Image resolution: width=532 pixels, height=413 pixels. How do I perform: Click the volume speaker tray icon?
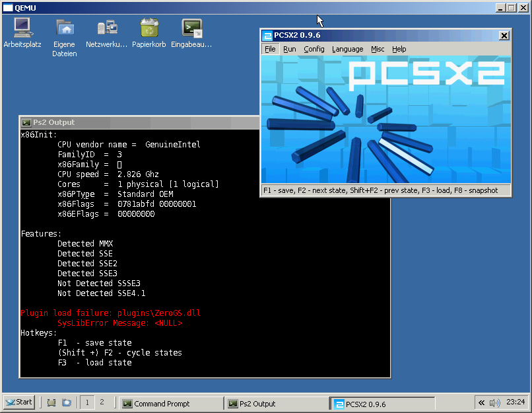(x=495, y=402)
